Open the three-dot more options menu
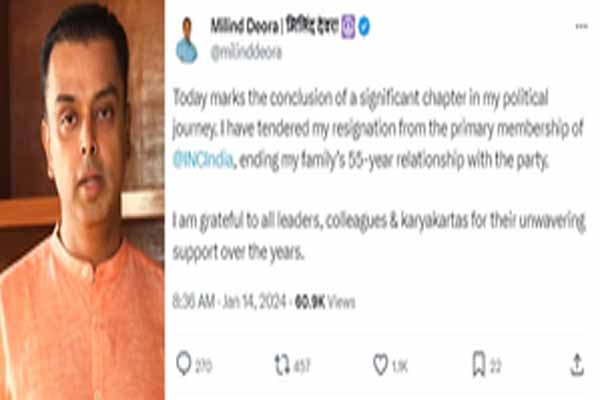The image size is (600, 400). coord(582,26)
